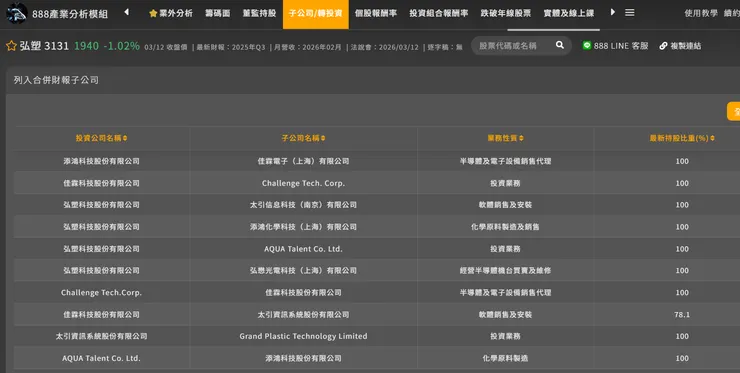This screenshot has height=373, width=740.
Task: Select AQUA Talent Co. Ltd. in 投資公司名稱 column
Action: coord(101,358)
